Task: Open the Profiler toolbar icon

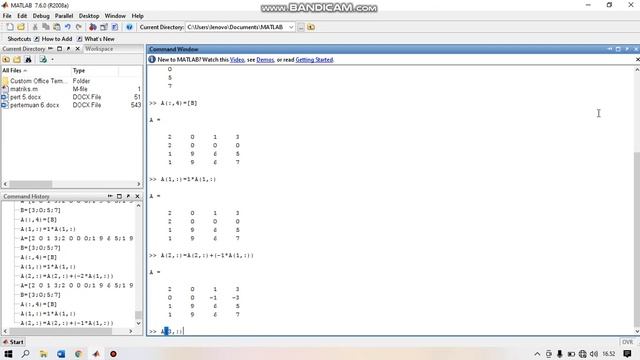Action: point(115,27)
